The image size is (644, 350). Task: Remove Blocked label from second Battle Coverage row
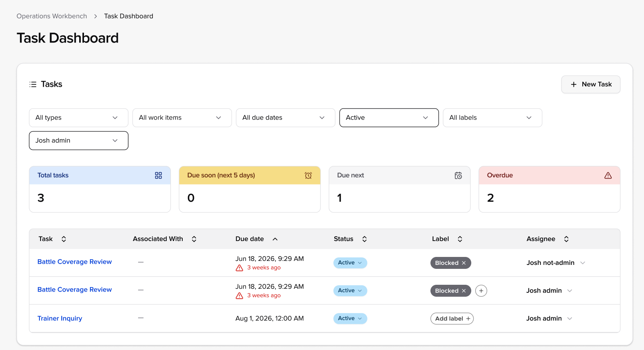tap(464, 291)
